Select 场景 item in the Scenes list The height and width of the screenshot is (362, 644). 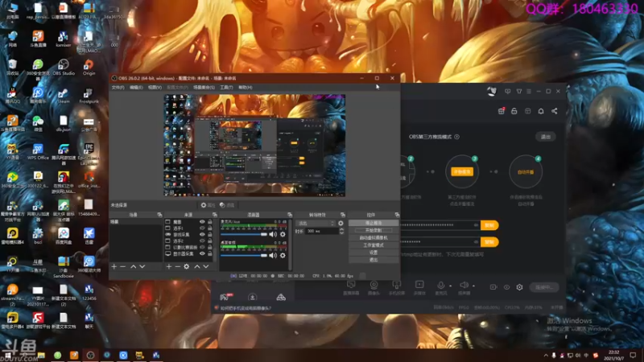click(136, 222)
